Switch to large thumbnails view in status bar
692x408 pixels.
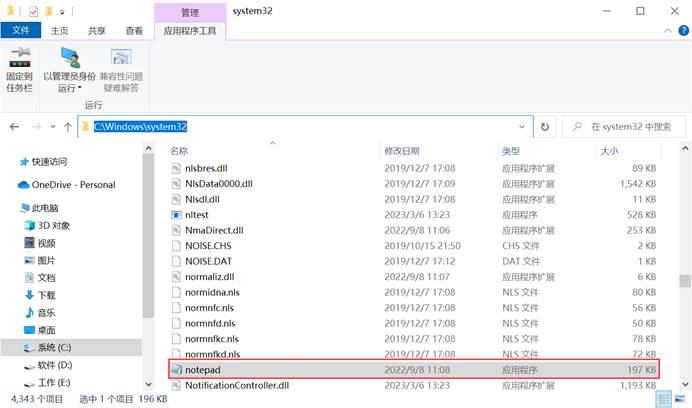point(678,399)
